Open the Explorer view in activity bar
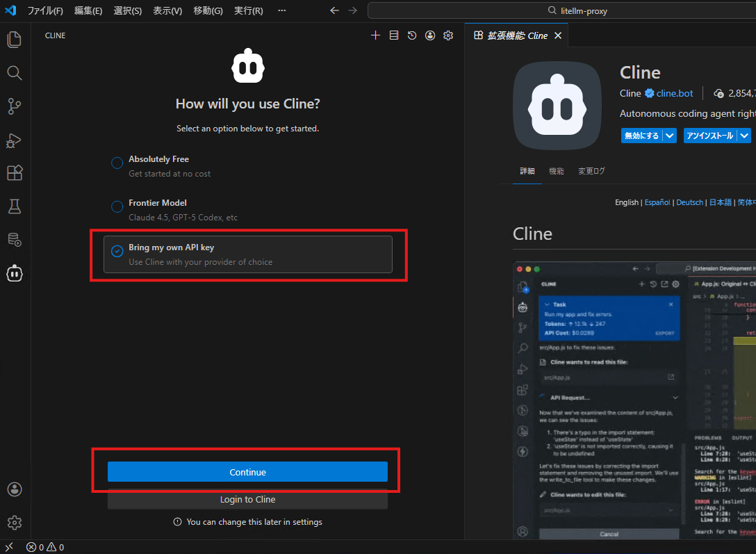Screen dimensions: 756x554 point(15,40)
